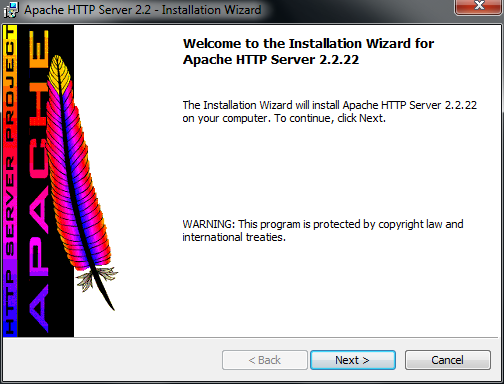Click the title bar text 'Apache HTTP Server 2.2 - Installation Wizard'

coord(142,10)
